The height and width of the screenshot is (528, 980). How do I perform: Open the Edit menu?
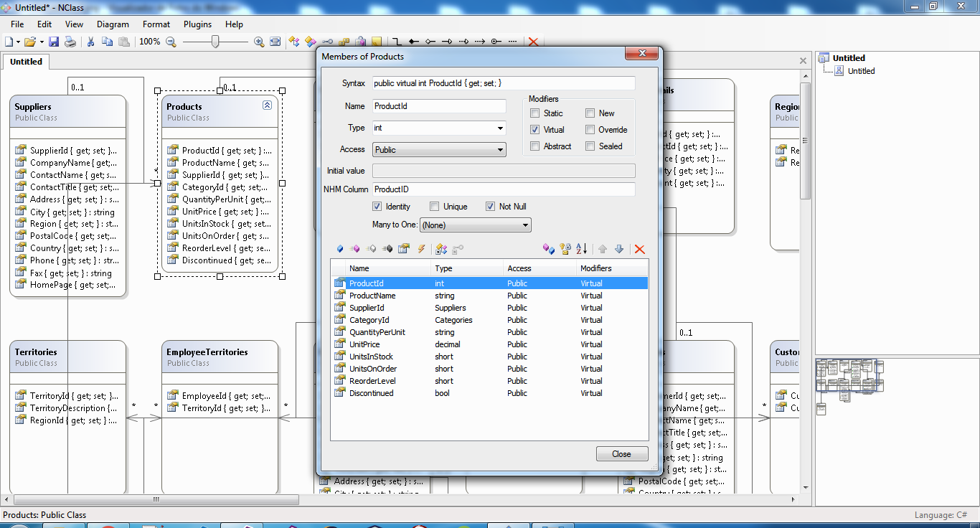point(44,24)
